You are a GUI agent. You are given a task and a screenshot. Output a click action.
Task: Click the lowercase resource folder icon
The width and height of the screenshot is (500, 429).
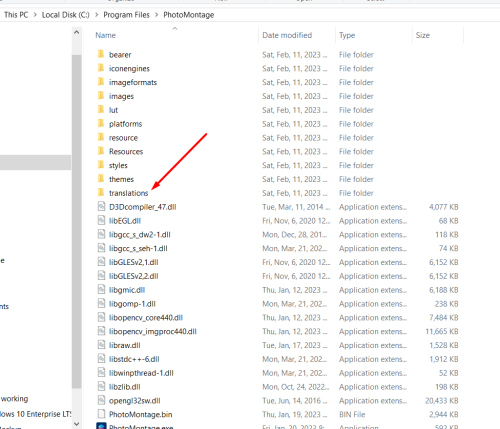(x=101, y=137)
